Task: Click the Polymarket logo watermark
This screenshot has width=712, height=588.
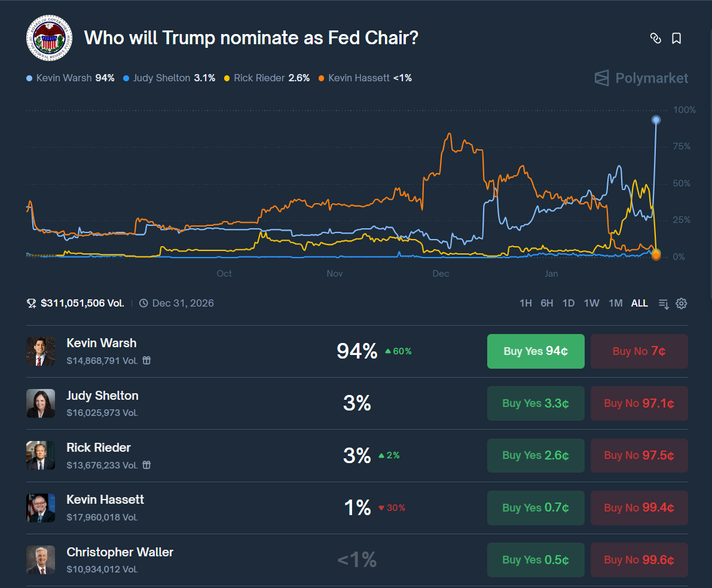Action: [641, 78]
